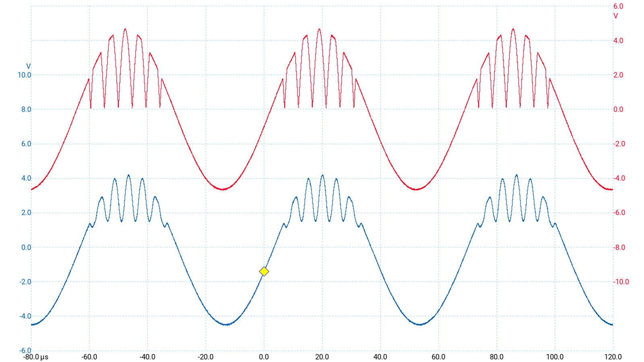Click the -8.0 label on red axis
The height and width of the screenshot is (362, 644).
[x=619, y=247]
